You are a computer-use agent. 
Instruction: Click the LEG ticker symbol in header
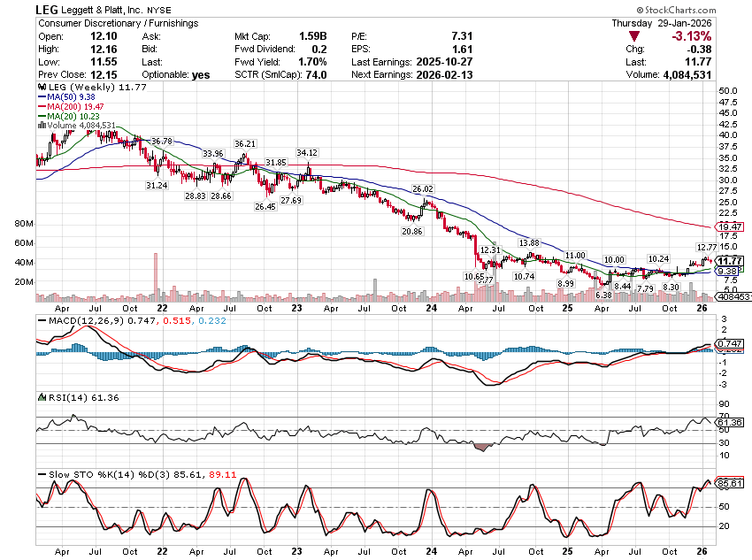point(49,9)
